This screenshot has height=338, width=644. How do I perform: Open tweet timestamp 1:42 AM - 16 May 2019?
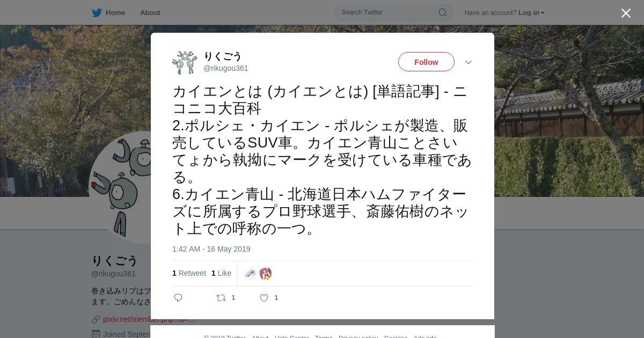coord(211,249)
